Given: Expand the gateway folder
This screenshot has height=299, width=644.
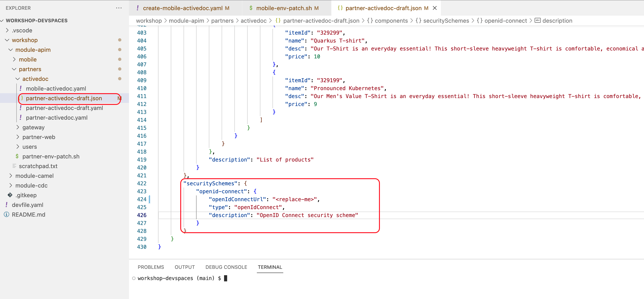Looking at the screenshot, I should tap(18, 127).
